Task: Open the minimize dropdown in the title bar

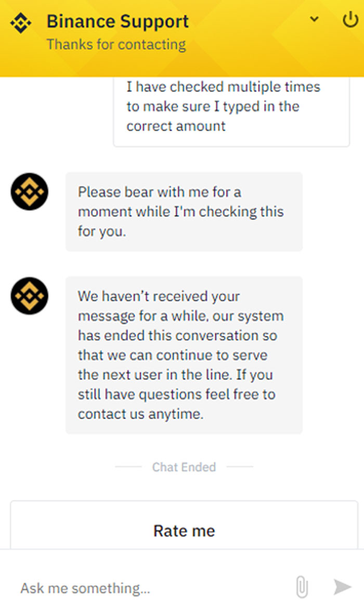Action: coord(314,19)
